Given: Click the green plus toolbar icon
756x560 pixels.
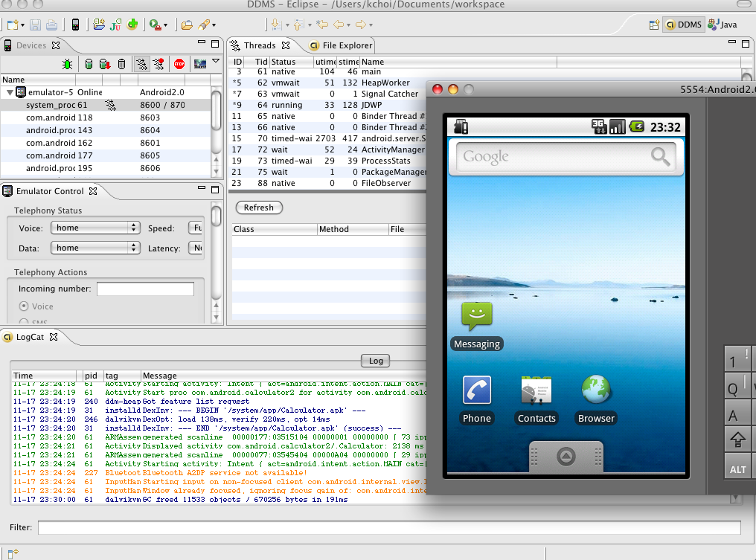Looking at the screenshot, I should [132, 24].
